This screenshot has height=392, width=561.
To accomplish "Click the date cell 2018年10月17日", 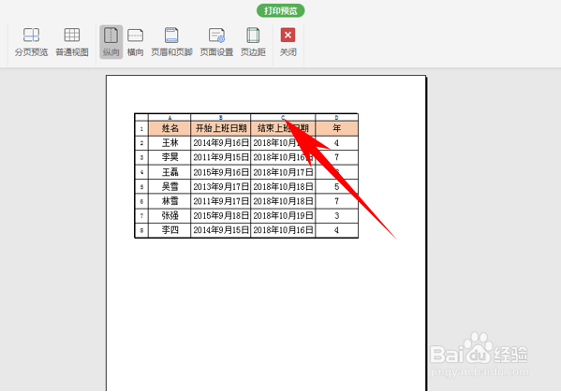I will (x=283, y=172).
